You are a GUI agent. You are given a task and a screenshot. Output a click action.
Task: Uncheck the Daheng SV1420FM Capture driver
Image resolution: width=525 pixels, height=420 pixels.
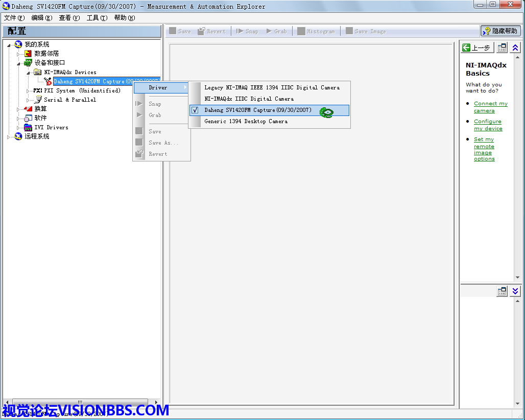[x=195, y=110]
